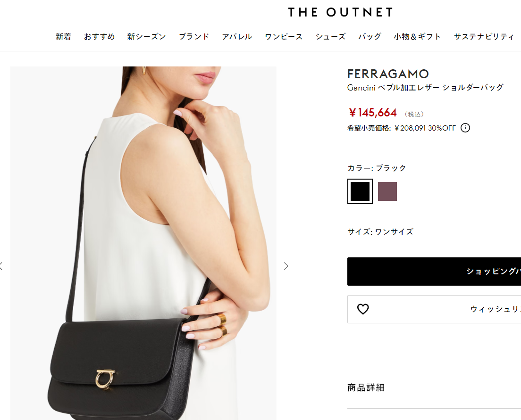Open the ワンピース menu
Image resolution: width=521 pixels, height=420 pixels.
[284, 36]
